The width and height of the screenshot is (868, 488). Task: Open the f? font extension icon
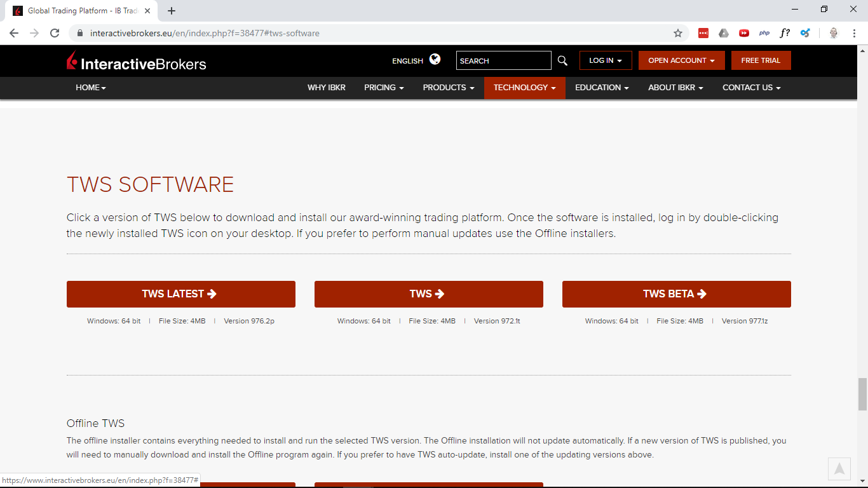785,33
